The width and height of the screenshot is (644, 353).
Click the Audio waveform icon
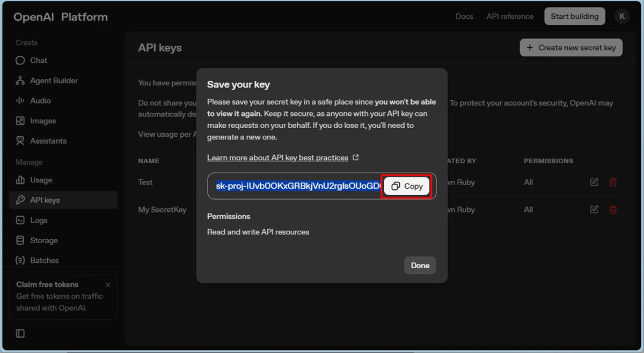[x=20, y=101]
